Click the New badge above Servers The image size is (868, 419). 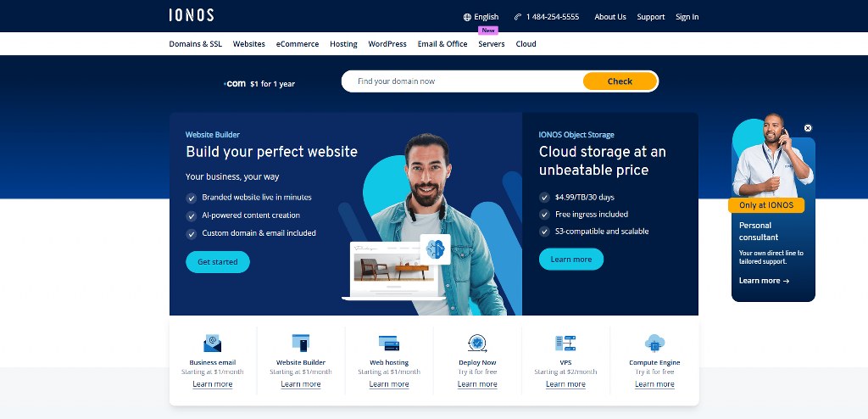coord(488,31)
